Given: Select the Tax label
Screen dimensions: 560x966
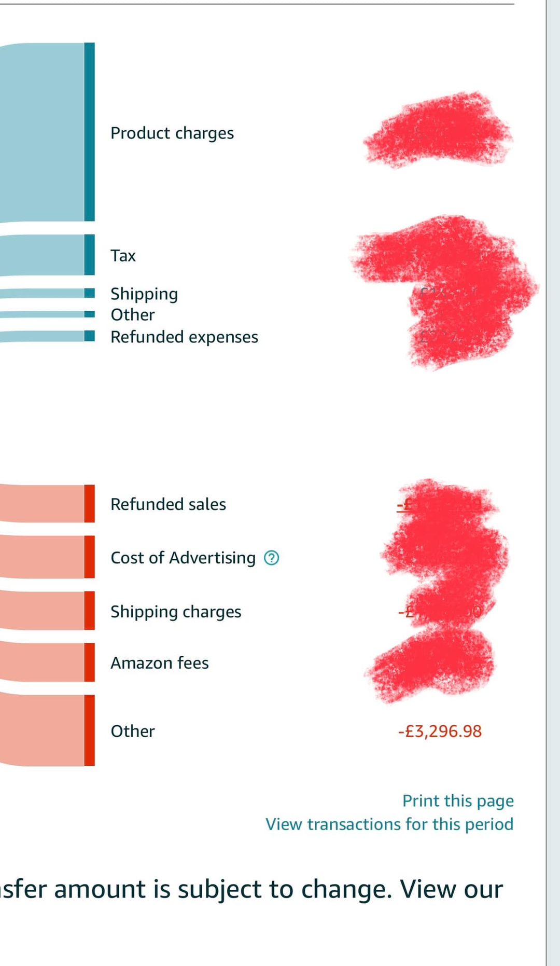Looking at the screenshot, I should click(123, 255).
